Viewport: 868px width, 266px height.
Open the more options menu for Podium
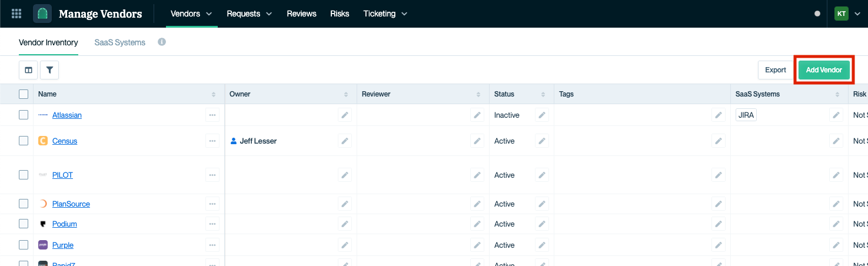(212, 224)
